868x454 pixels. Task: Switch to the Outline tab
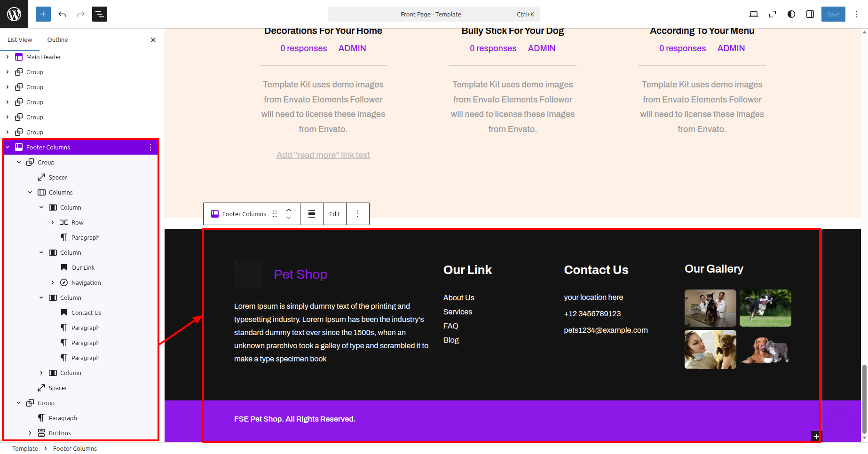tap(57, 40)
